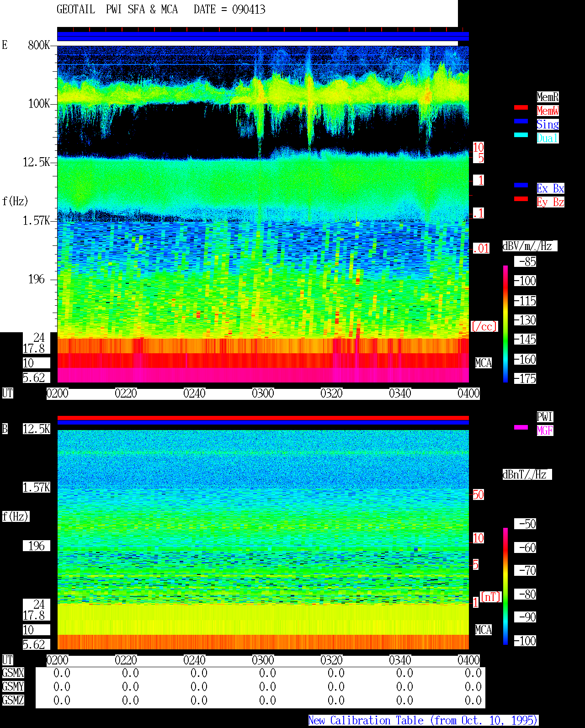The width and height of the screenshot is (585, 728).
Task: Click the upper MCA label beside the E panel
Action: (x=484, y=363)
